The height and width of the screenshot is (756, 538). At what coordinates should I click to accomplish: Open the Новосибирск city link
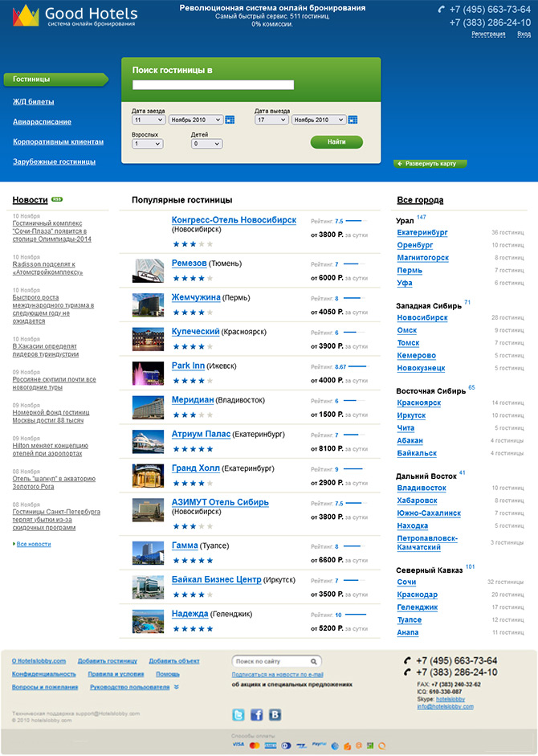[422, 317]
